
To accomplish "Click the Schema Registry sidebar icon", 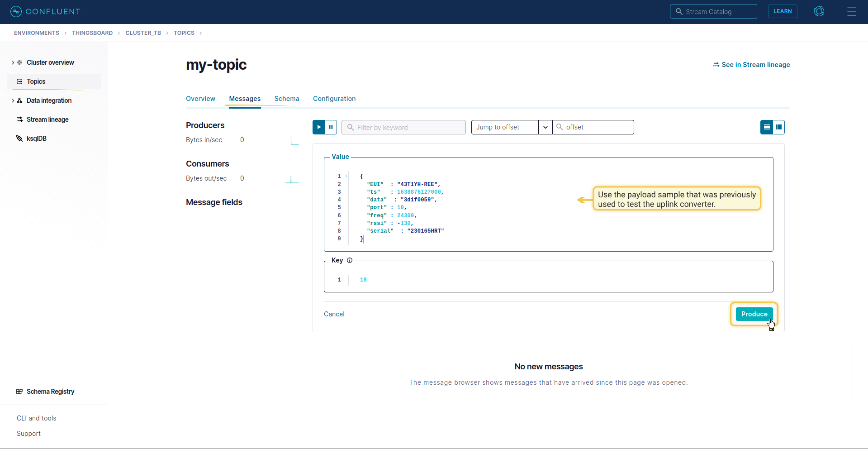I will pos(19,392).
